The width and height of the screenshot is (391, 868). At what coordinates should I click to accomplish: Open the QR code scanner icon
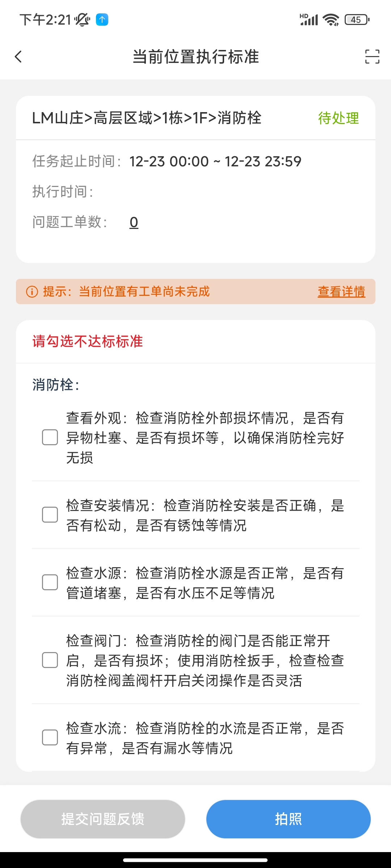(372, 57)
